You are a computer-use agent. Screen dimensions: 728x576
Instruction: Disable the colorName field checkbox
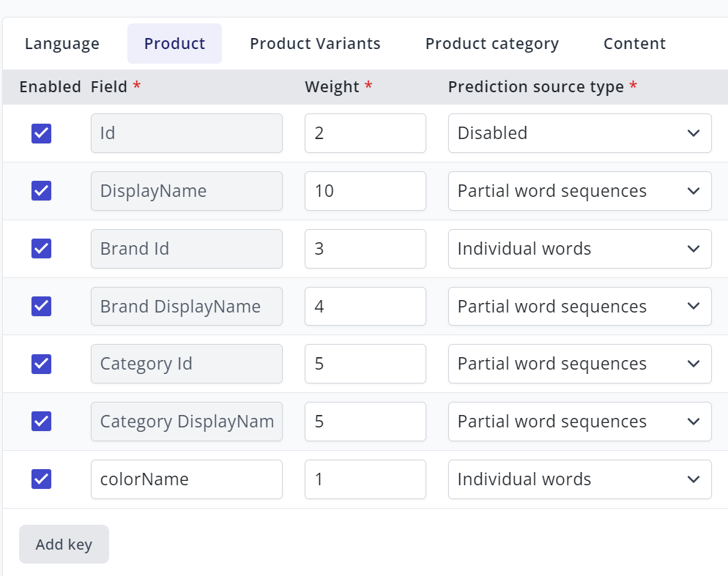pyautogui.click(x=42, y=479)
